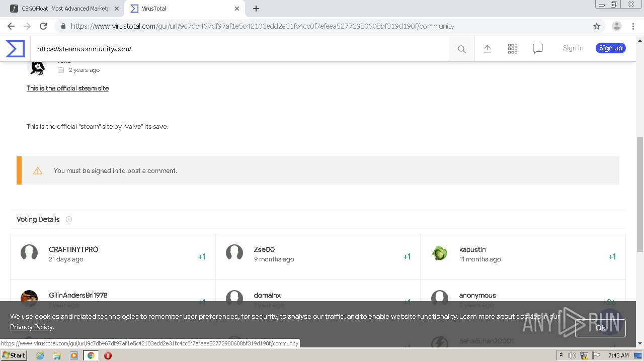This screenshot has width=644, height=362.
Task: Open the media player taskbar icon
Action: point(74,355)
